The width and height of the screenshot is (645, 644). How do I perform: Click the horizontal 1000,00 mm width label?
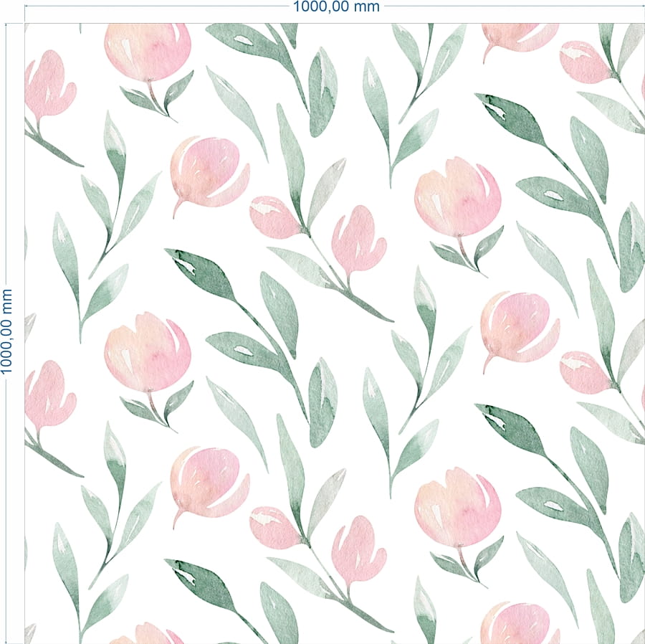(336, 6)
